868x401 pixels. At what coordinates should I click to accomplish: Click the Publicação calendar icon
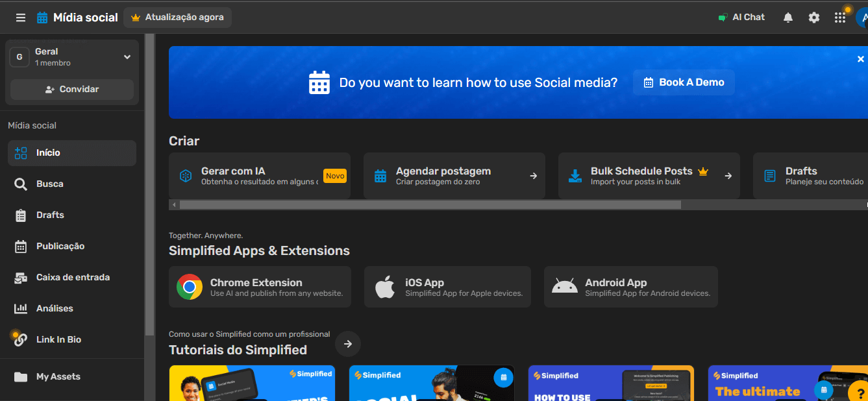pos(21,247)
